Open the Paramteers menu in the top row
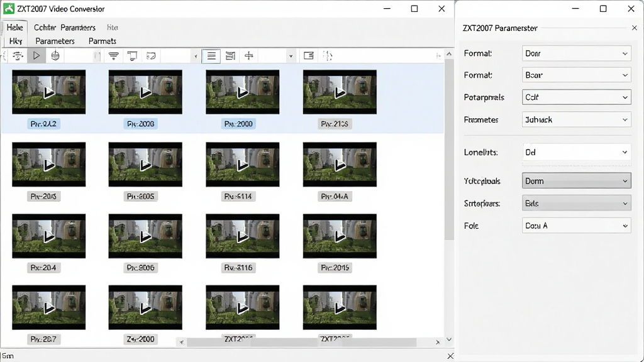 pyautogui.click(x=78, y=28)
